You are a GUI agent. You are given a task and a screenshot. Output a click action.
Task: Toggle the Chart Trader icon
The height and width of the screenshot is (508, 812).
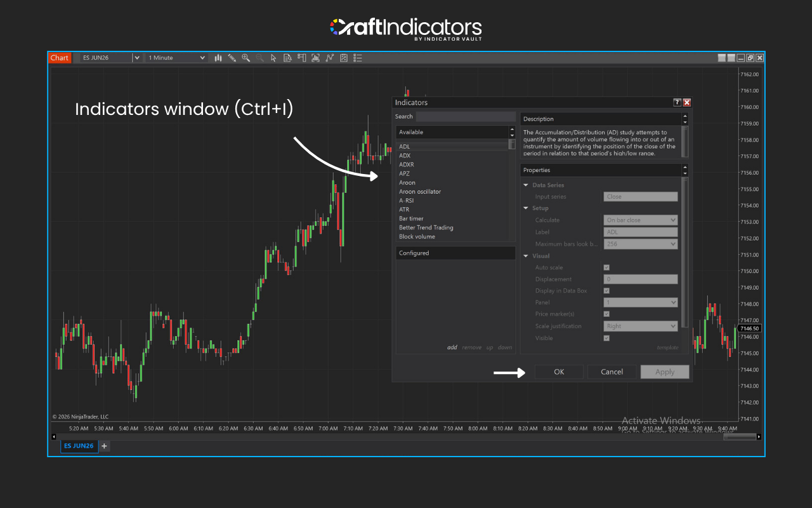coord(301,58)
